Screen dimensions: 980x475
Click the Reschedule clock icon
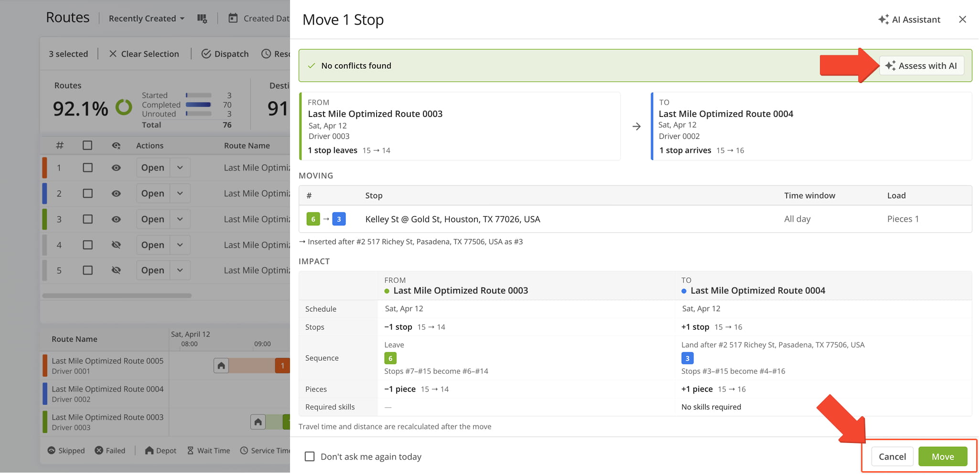[266, 54]
